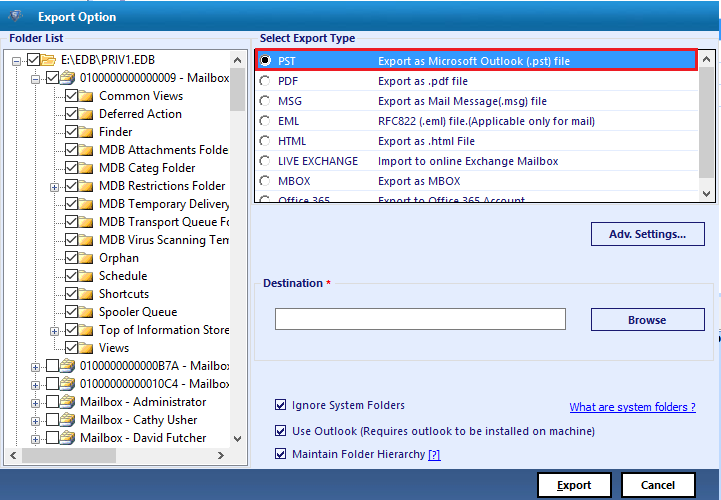Toggle the Maintain Folder Hierarchy checkbox
This screenshot has width=721, height=500.
[280, 454]
